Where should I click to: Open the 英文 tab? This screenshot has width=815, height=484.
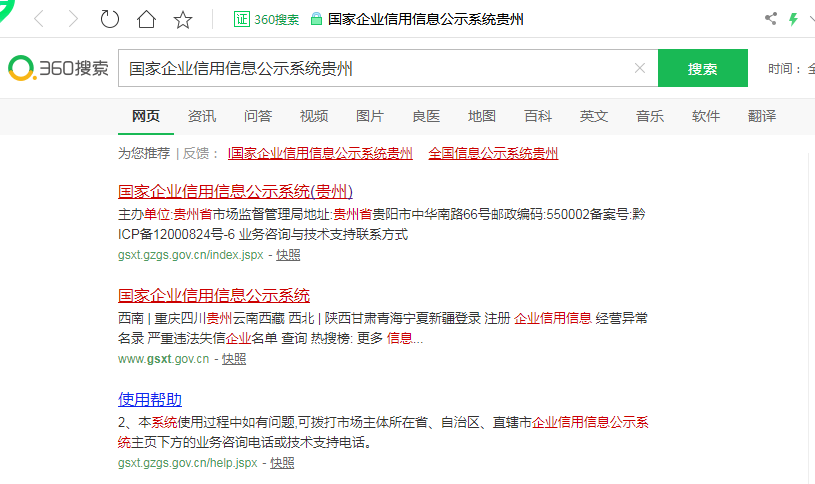(x=594, y=116)
